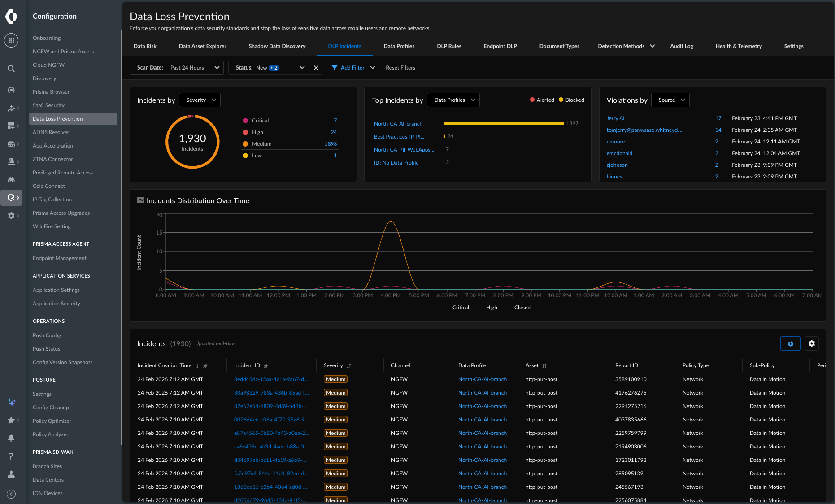Select the Endpoint DLP tab
Viewport: 835px width, 504px height.
pyautogui.click(x=500, y=46)
